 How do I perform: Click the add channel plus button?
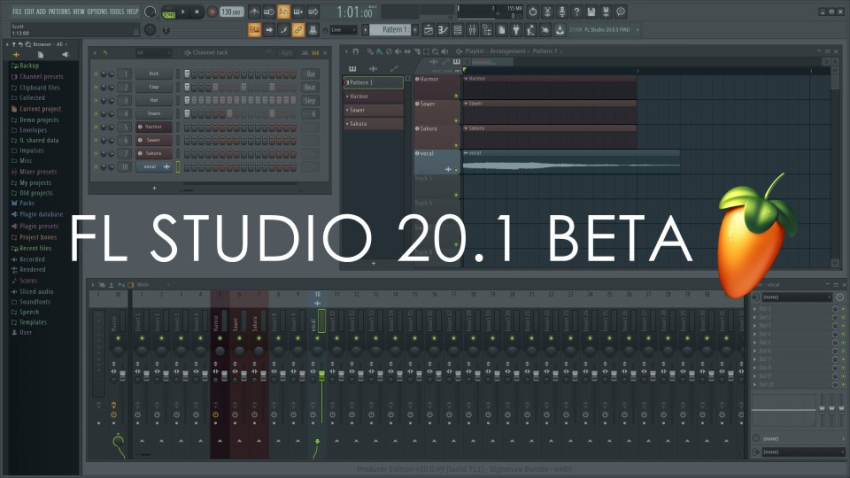tap(153, 187)
